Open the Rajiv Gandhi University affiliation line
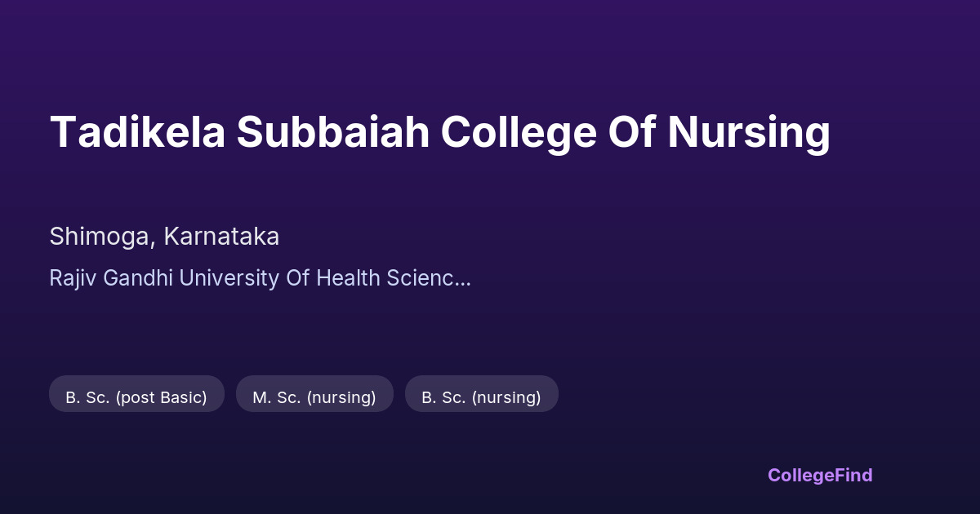Viewport: 980px width, 514px height. click(x=260, y=278)
